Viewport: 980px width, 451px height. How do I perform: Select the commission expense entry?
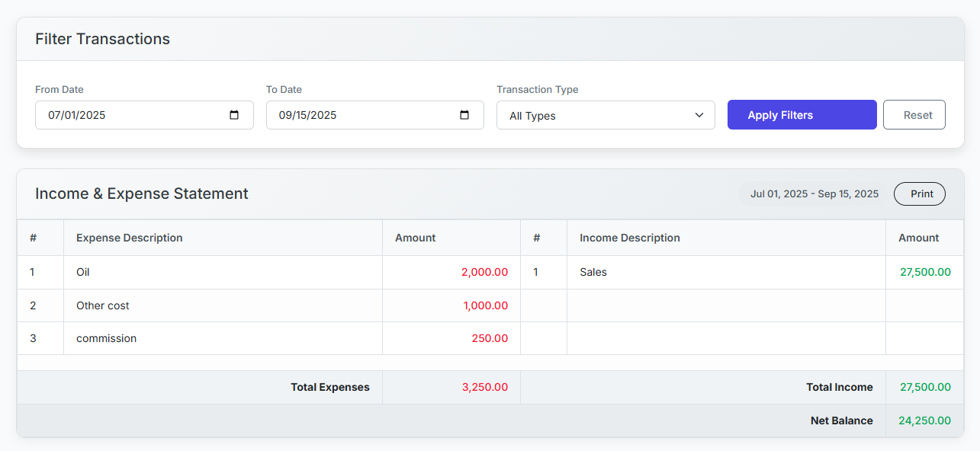(x=106, y=338)
